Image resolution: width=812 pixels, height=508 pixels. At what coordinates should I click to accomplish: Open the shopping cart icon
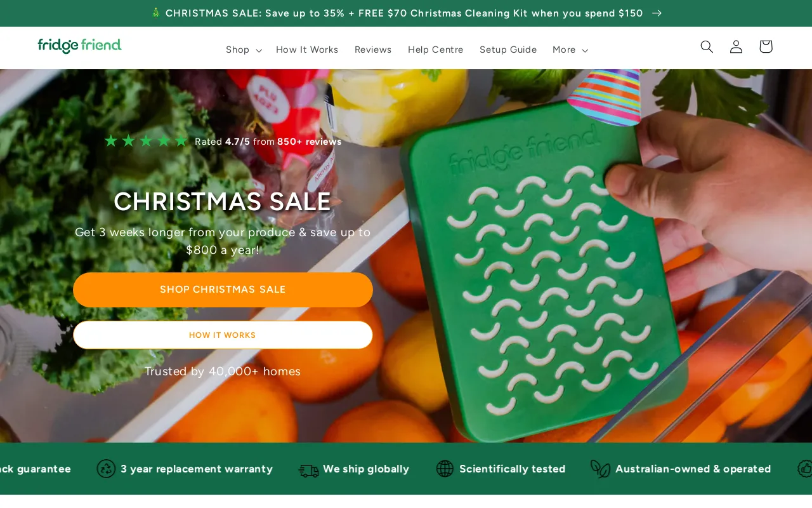point(766,46)
